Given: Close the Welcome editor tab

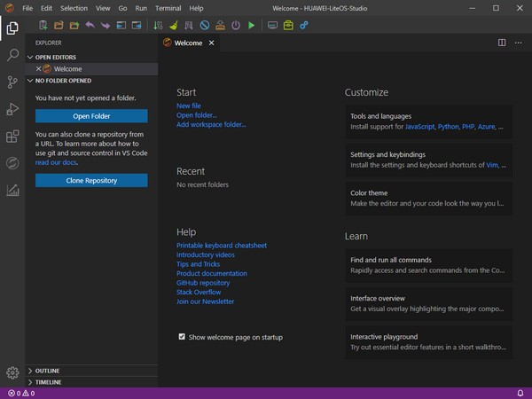Looking at the screenshot, I should coord(211,43).
